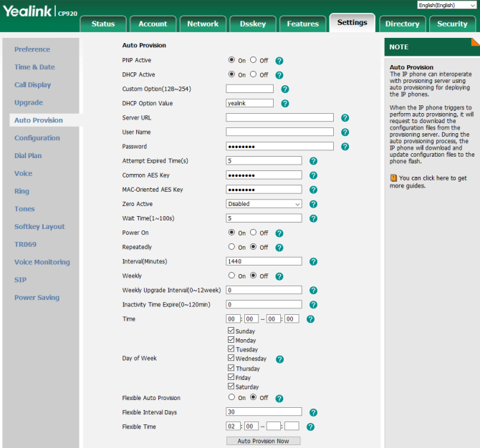Set PNP Active to Off

click(x=253, y=60)
